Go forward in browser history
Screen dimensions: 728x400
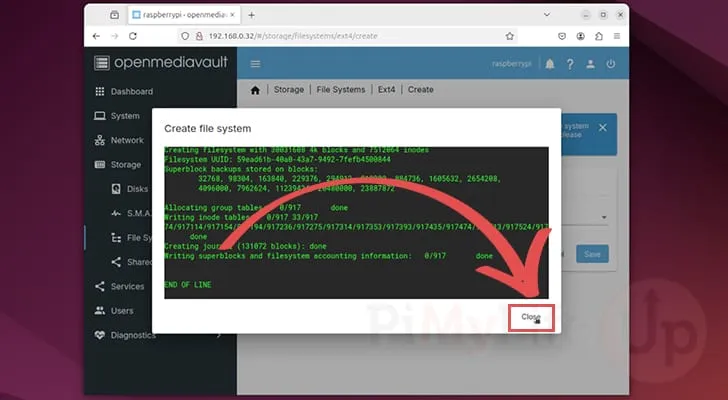tap(115, 36)
